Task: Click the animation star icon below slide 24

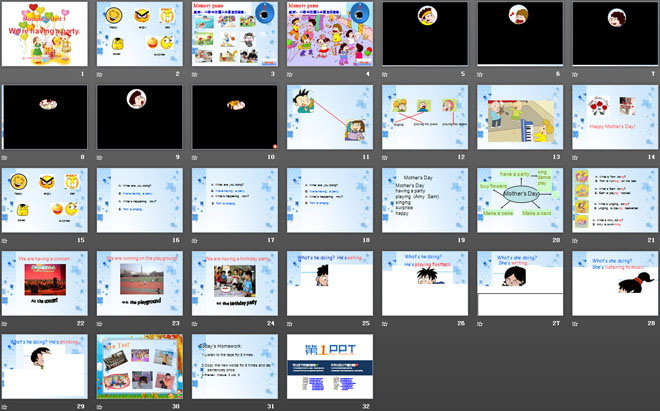Action: (x=196, y=323)
